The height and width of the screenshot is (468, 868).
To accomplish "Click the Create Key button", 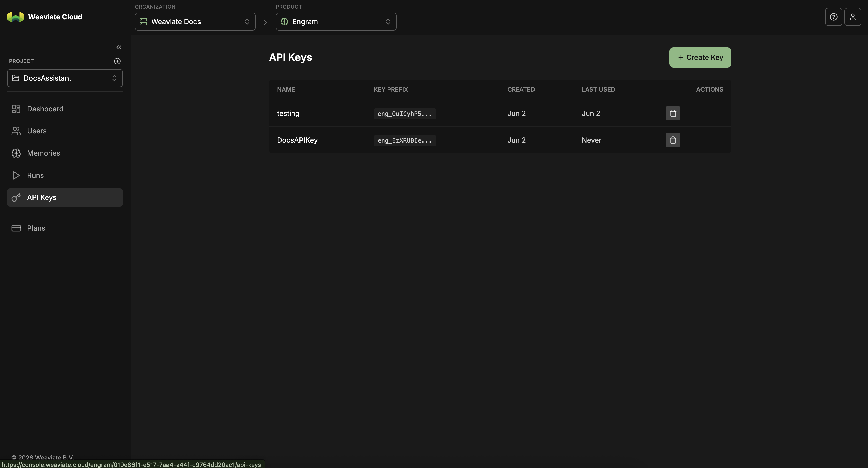I will point(700,58).
